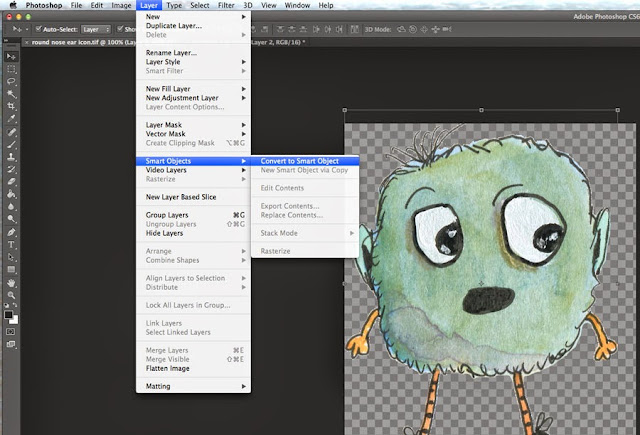Select the Zoom tool
This screenshot has width=640, height=435.
pyautogui.click(x=11, y=295)
